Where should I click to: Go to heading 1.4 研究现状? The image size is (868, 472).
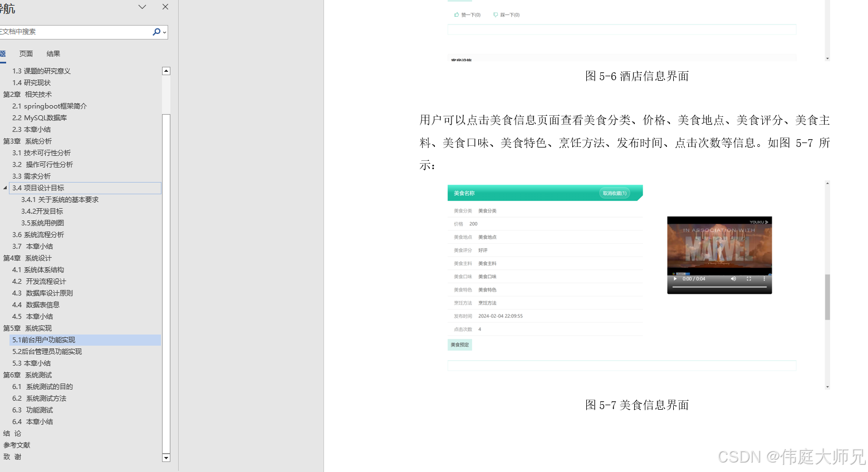pos(32,82)
